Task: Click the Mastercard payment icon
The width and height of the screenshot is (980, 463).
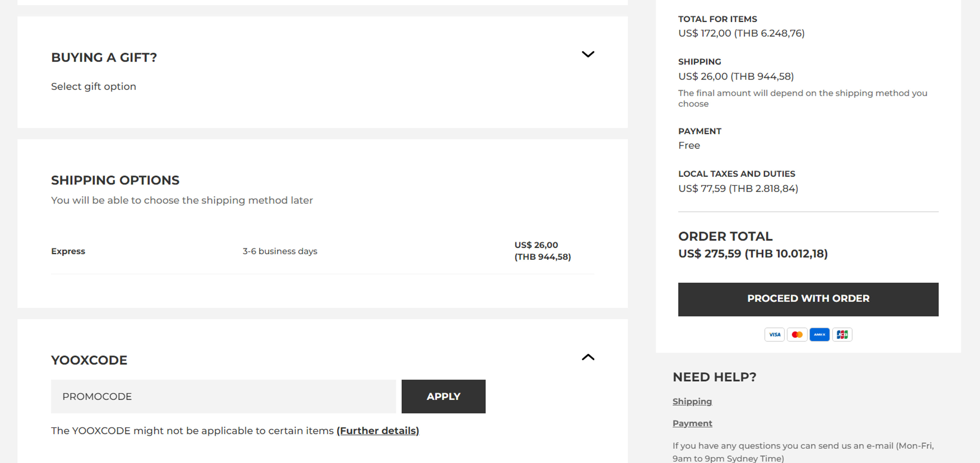Action: pyautogui.click(x=797, y=334)
